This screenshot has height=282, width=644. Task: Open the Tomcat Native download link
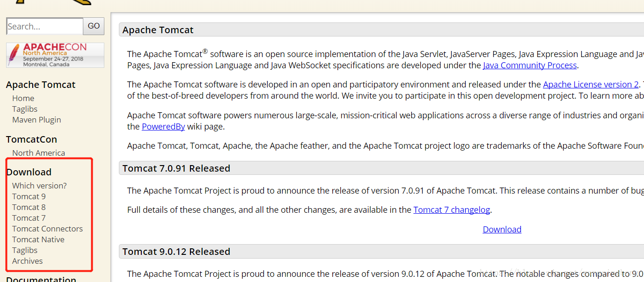38,239
